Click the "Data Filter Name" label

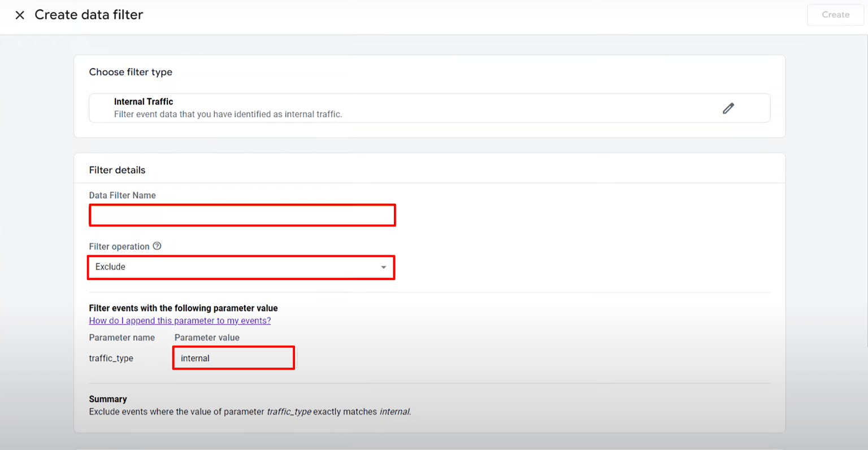[122, 195]
